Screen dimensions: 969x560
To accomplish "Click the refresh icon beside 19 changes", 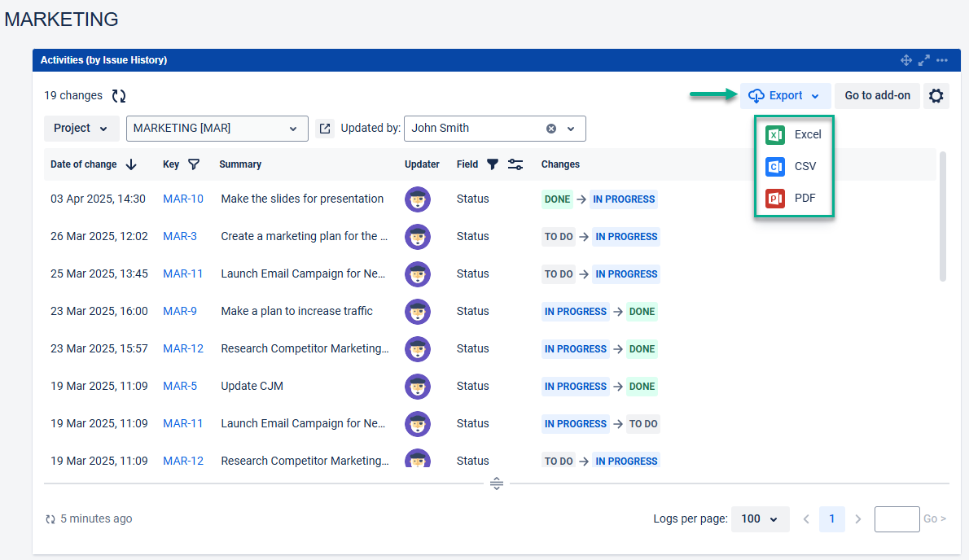I will coord(119,96).
